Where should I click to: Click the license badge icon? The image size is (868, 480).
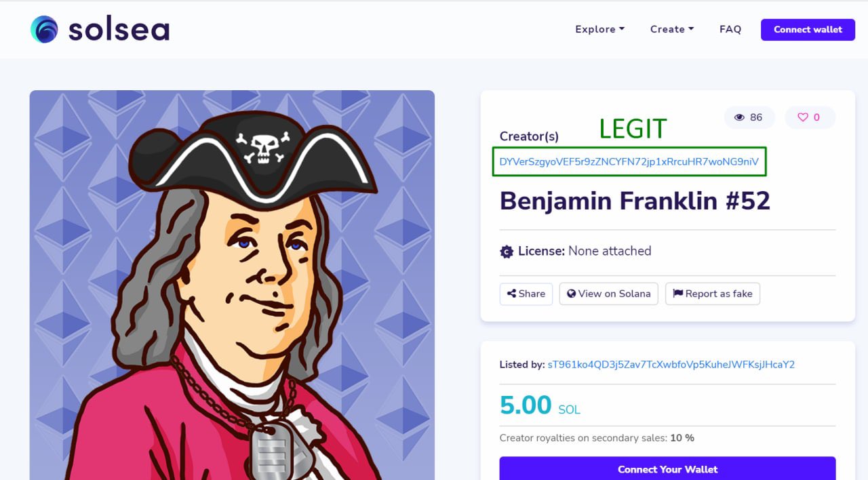coord(507,252)
